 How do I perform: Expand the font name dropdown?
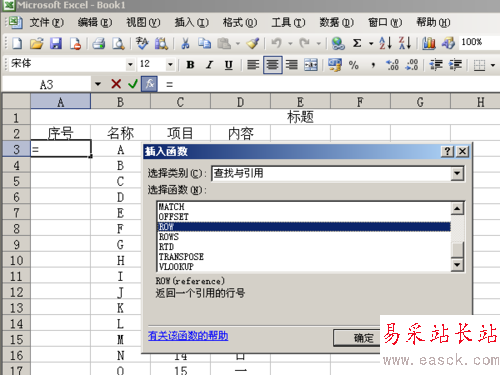[x=130, y=64]
